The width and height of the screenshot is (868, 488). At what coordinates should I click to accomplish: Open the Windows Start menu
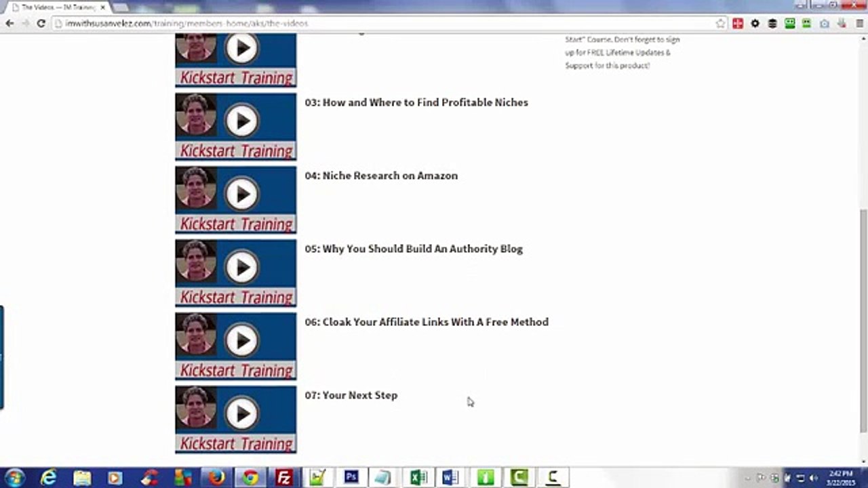(15, 478)
